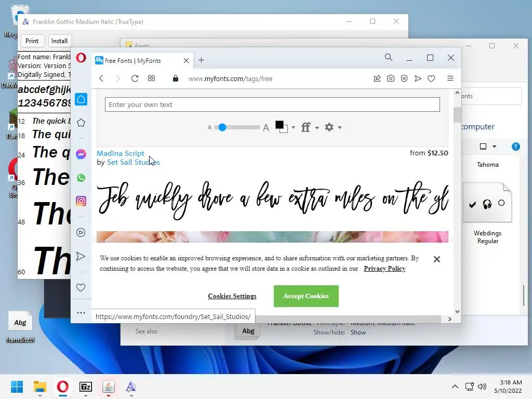Screen dimensions: 532x399
Task: Dismiss the cookie banner with the X
Action: click(437, 259)
